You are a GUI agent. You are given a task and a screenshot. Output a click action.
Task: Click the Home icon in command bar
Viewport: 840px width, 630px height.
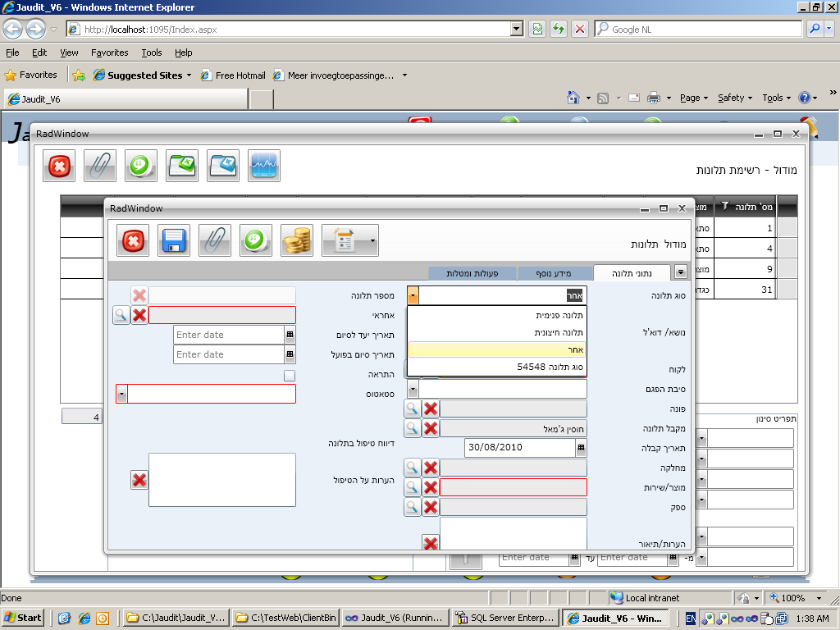573,98
